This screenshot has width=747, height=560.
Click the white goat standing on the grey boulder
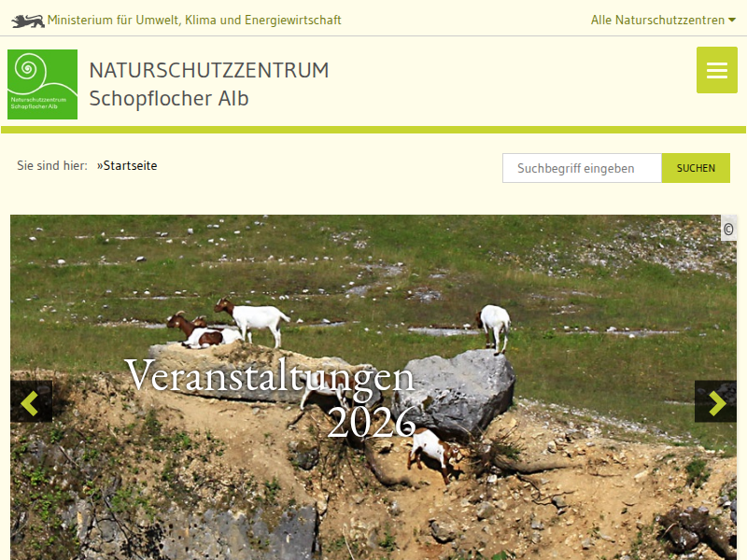click(x=494, y=329)
